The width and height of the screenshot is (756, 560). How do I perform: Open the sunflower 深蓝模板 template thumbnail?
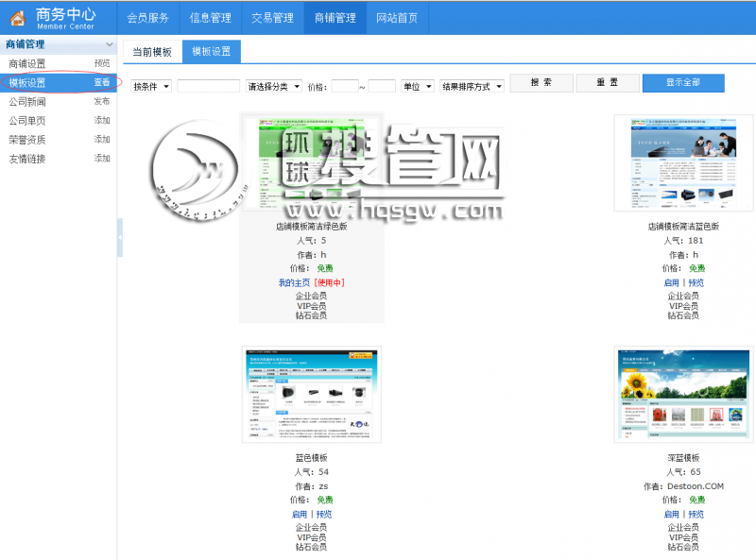[x=670, y=394]
